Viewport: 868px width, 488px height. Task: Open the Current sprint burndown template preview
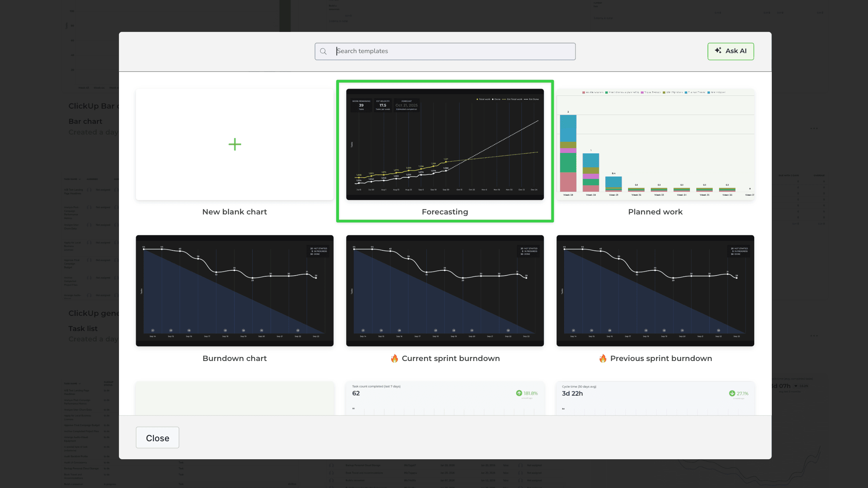[x=445, y=290]
